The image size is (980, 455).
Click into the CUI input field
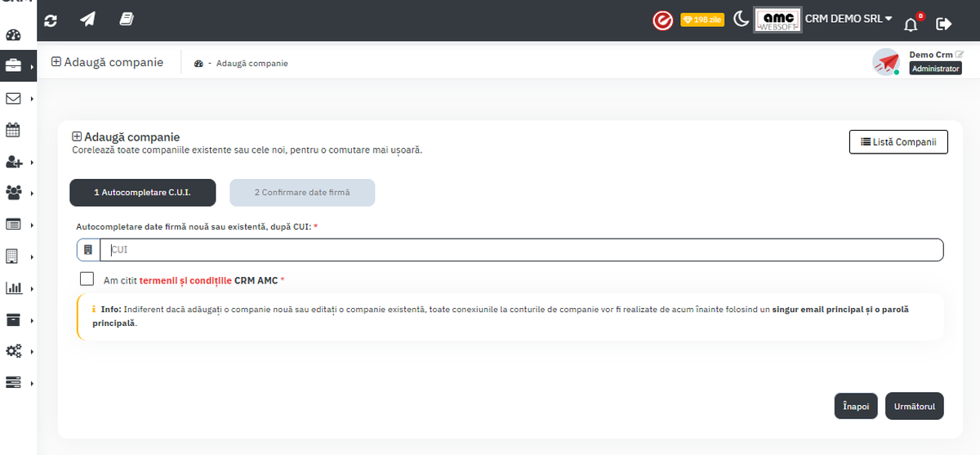521,250
